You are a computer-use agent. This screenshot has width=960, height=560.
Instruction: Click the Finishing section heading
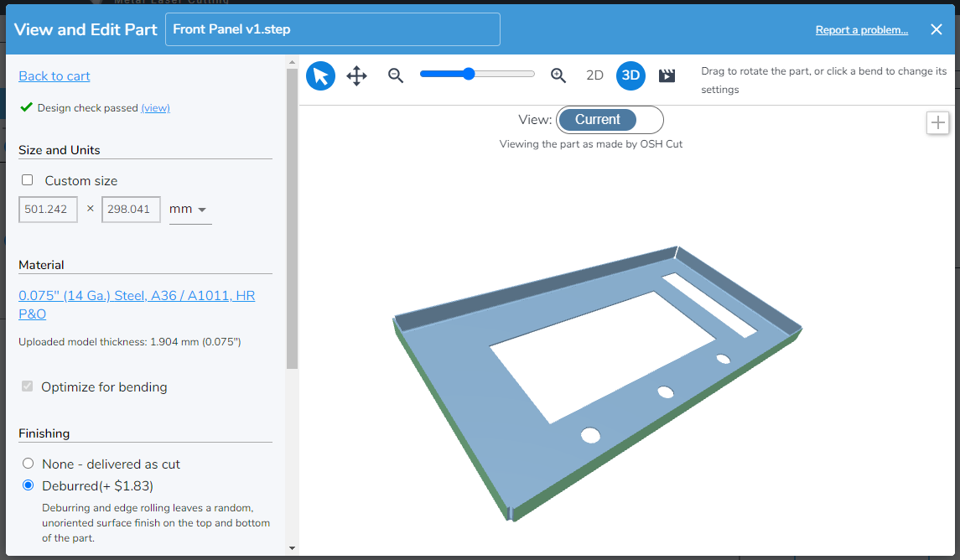click(44, 433)
